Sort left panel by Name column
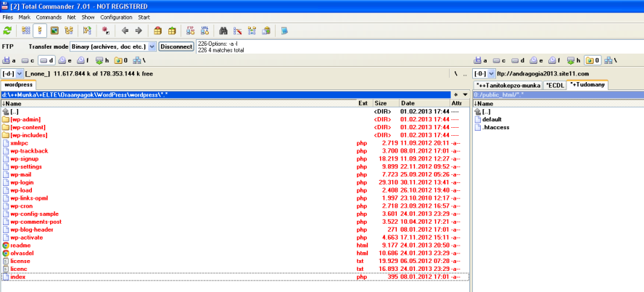 [x=178, y=103]
